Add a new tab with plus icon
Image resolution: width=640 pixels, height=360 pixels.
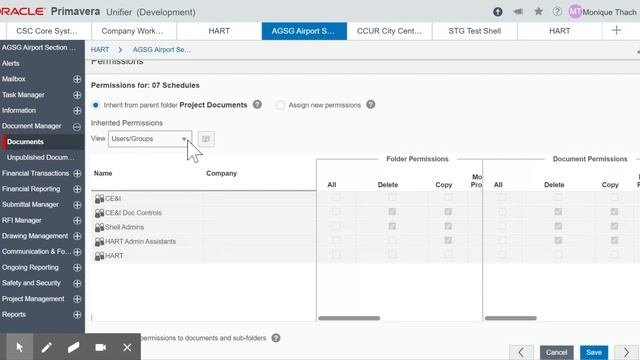pos(616,30)
